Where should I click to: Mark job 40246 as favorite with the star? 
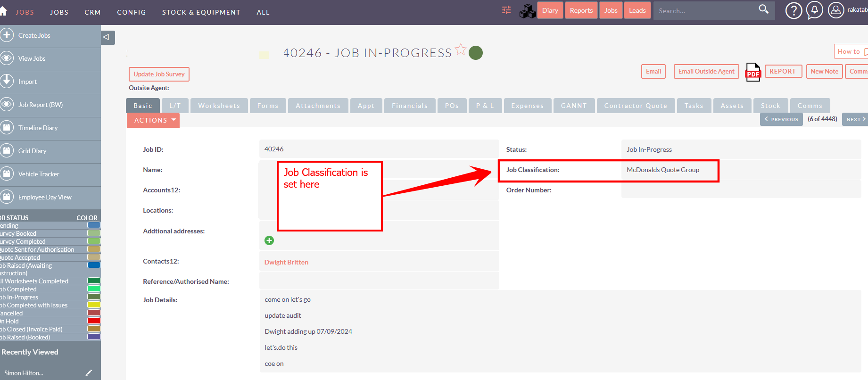tap(461, 50)
